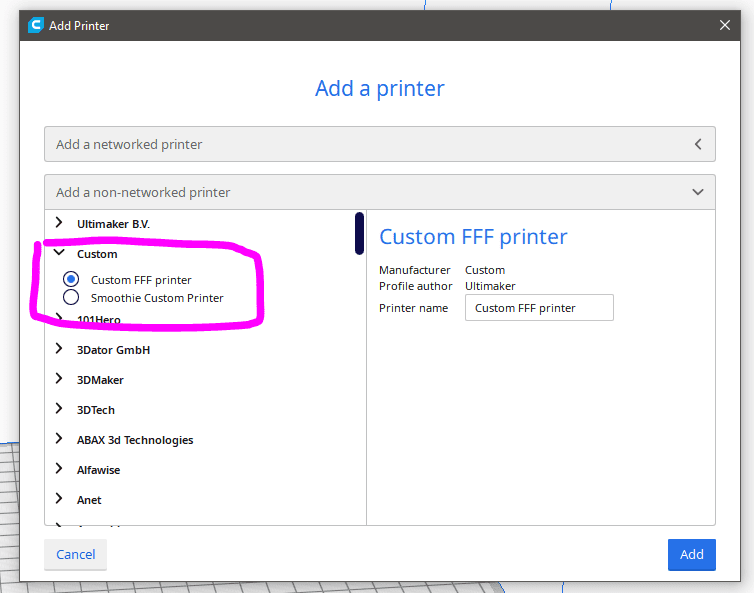Expand the Ultimaker B.V. manufacturer group
The image size is (754, 593).
[x=59, y=224]
